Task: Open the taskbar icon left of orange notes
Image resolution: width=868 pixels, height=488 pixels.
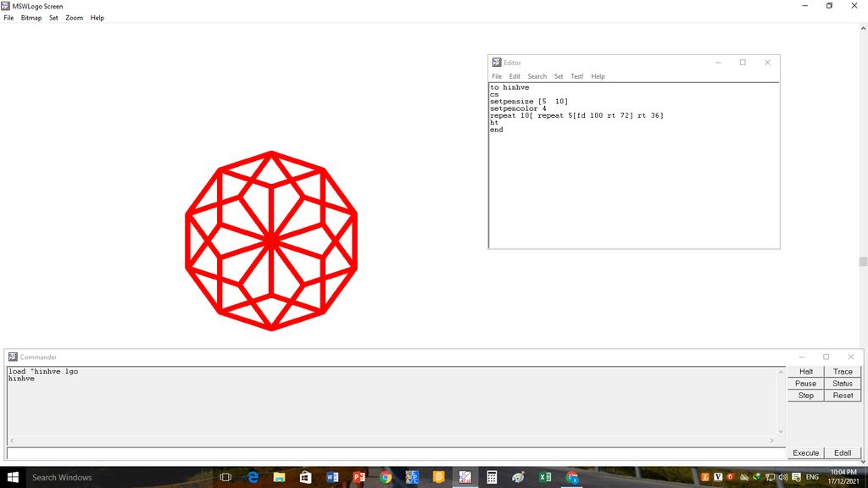Action: [x=412, y=477]
